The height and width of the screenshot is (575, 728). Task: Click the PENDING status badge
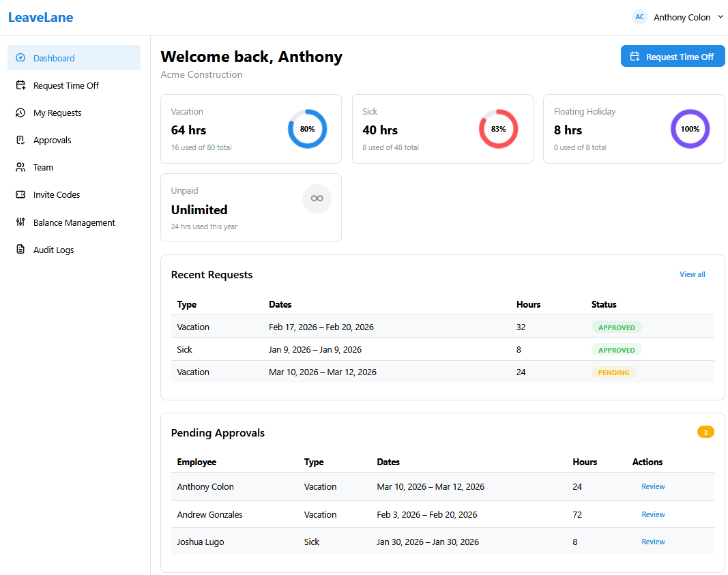point(614,372)
